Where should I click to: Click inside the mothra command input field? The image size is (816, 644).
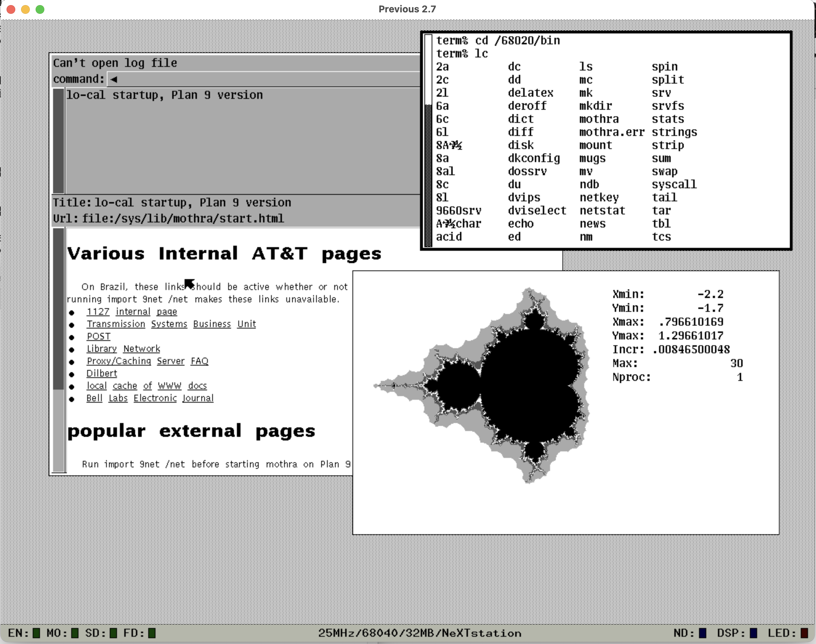tap(264, 79)
